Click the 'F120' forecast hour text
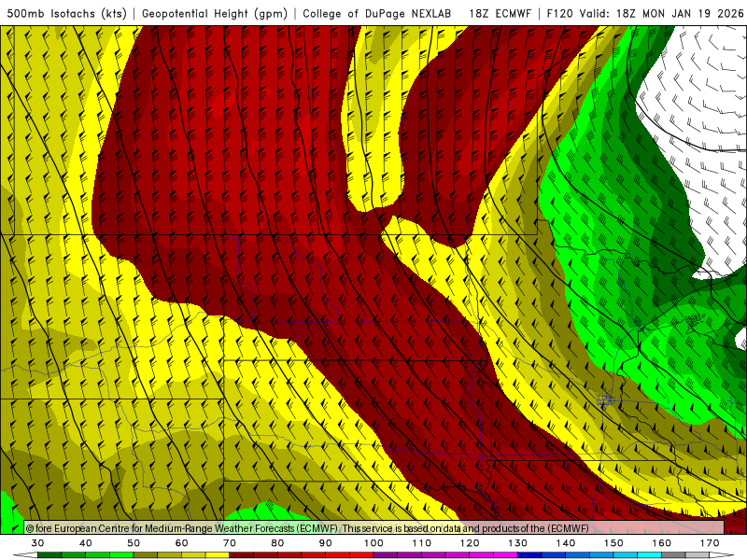This screenshot has height=560, width=747. [x=559, y=14]
